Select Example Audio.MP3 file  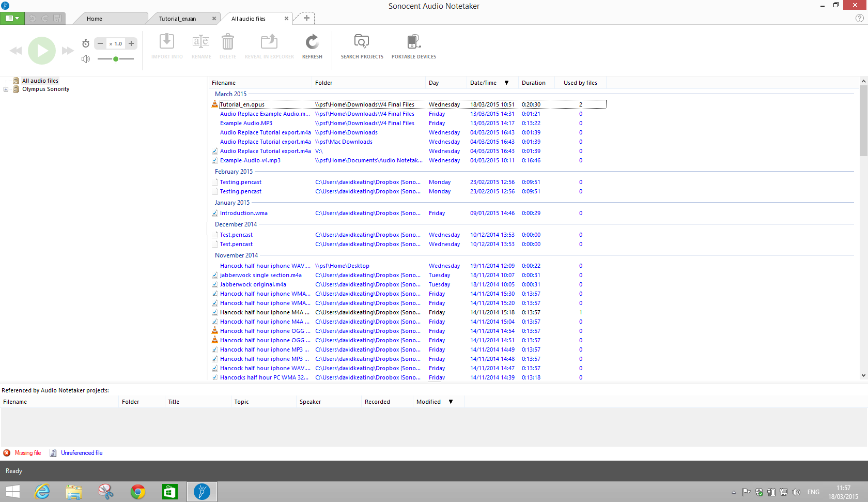[x=246, y=123]
